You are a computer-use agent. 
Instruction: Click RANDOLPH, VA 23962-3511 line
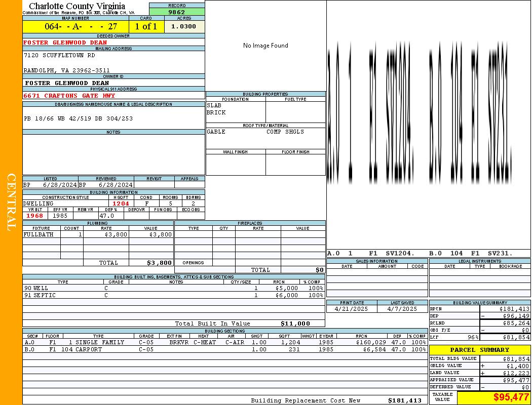pyautogui.click(x=66, y=70)
